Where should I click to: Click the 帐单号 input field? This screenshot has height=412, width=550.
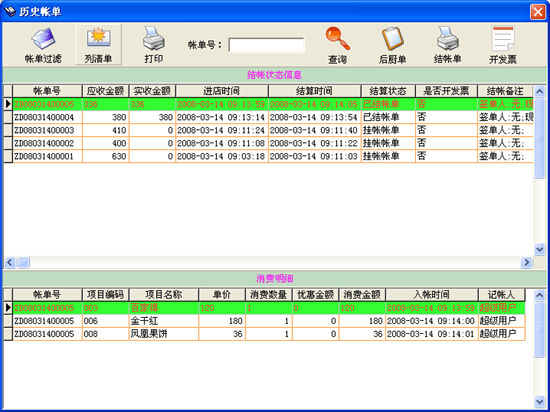pos(266,45)
